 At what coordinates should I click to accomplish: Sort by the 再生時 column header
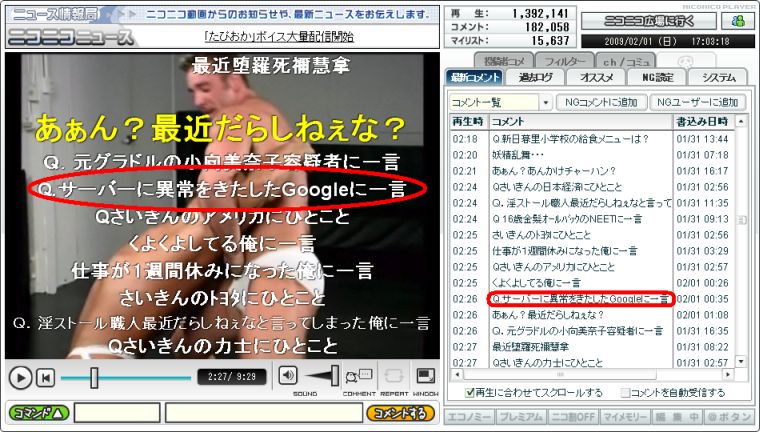(468, 121)
